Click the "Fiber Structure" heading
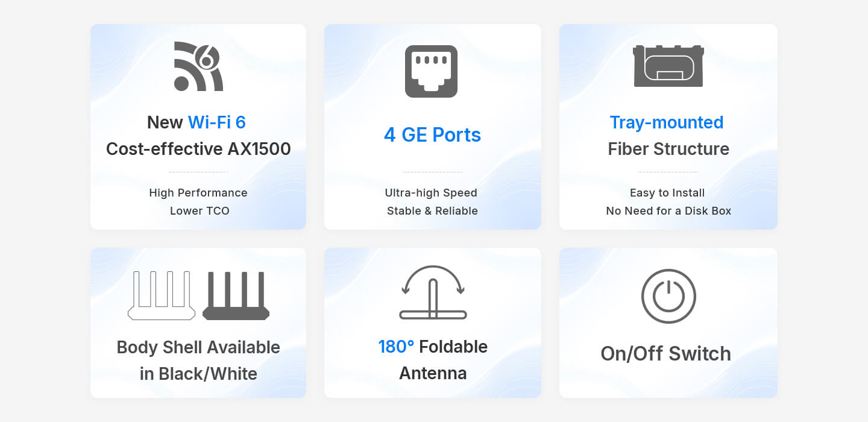 pos(668,149)
